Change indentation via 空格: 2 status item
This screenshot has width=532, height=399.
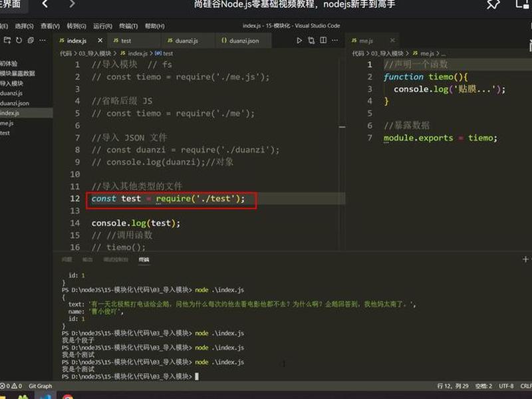(x=483, y=386)
